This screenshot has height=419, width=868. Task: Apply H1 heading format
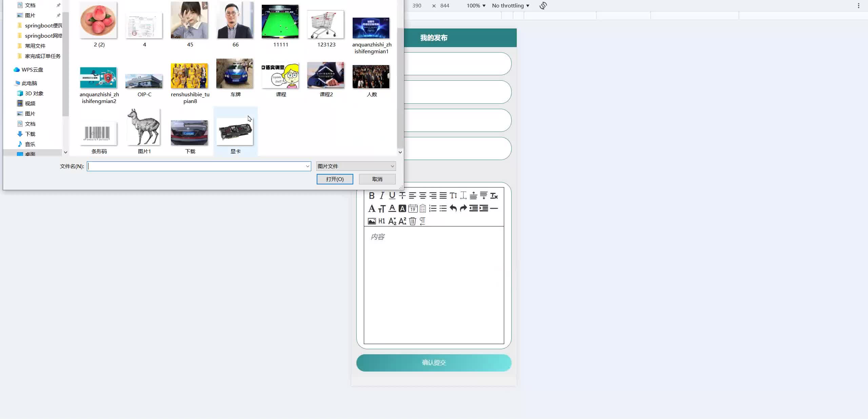(x=381, y=221)
